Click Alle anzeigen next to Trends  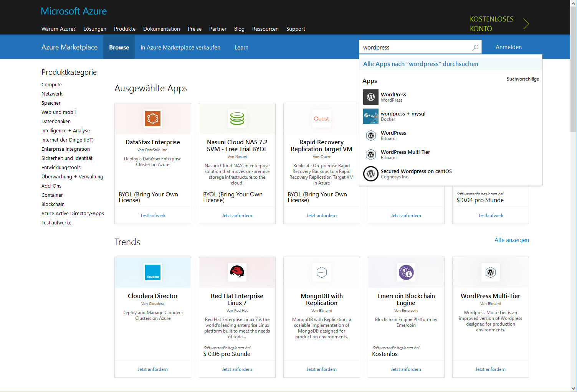pyautogui.click(x=512, y=240)
